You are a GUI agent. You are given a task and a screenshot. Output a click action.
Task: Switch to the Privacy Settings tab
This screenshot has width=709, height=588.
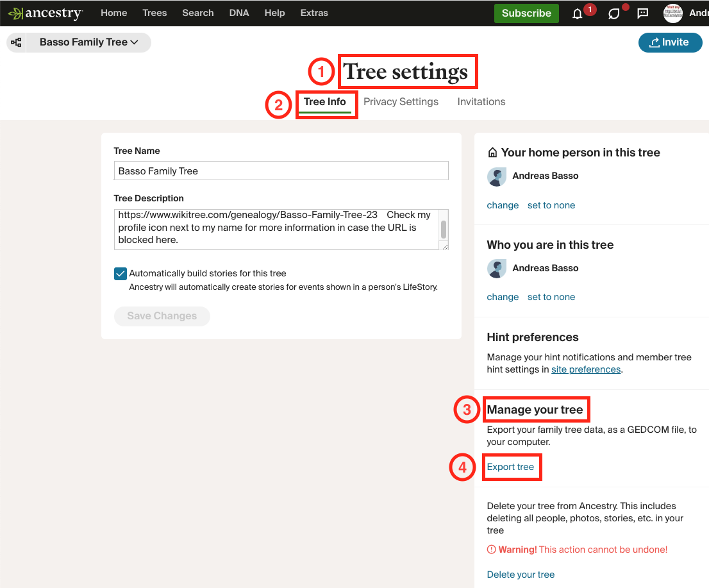(401, 102)
